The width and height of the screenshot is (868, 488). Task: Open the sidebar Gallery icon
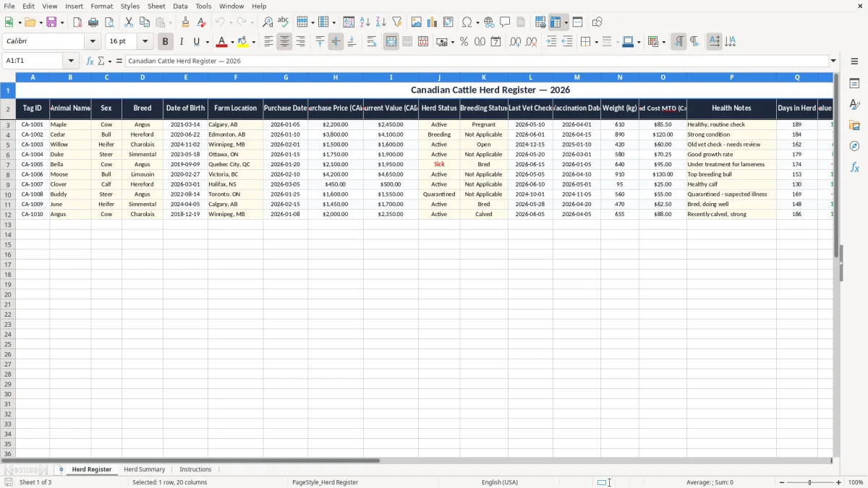[x=854, y=126]
